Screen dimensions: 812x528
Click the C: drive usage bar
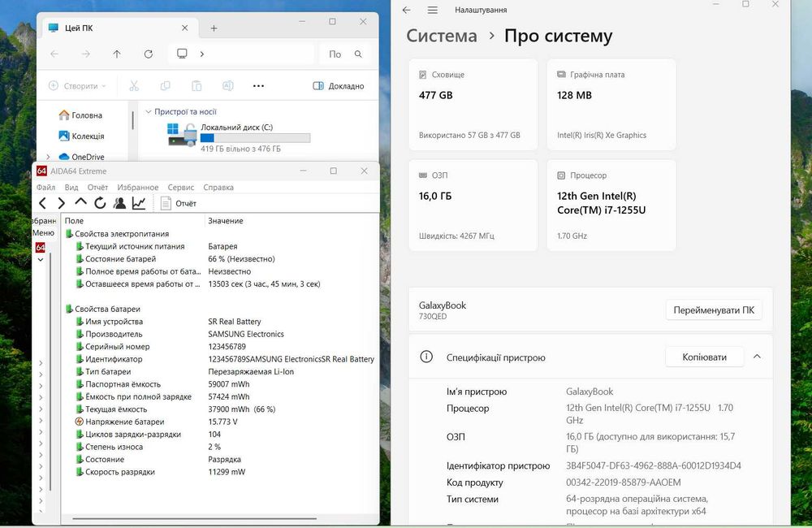[x=255, y=138]
